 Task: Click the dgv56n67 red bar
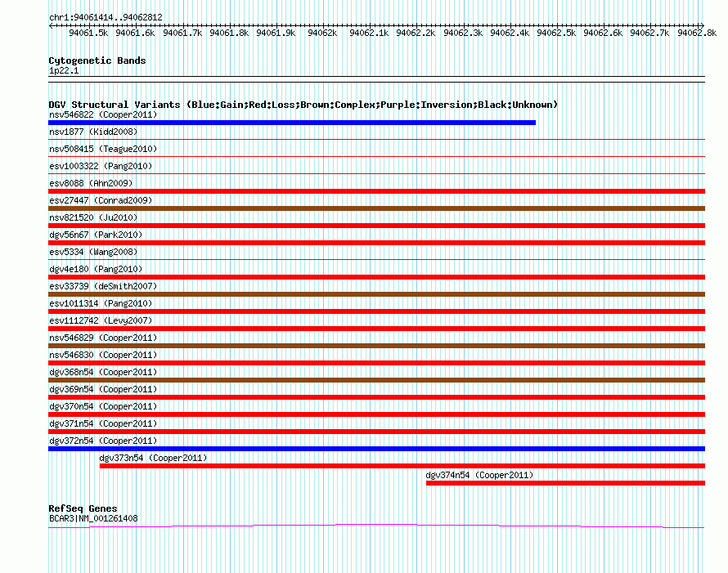click(376, 243)
